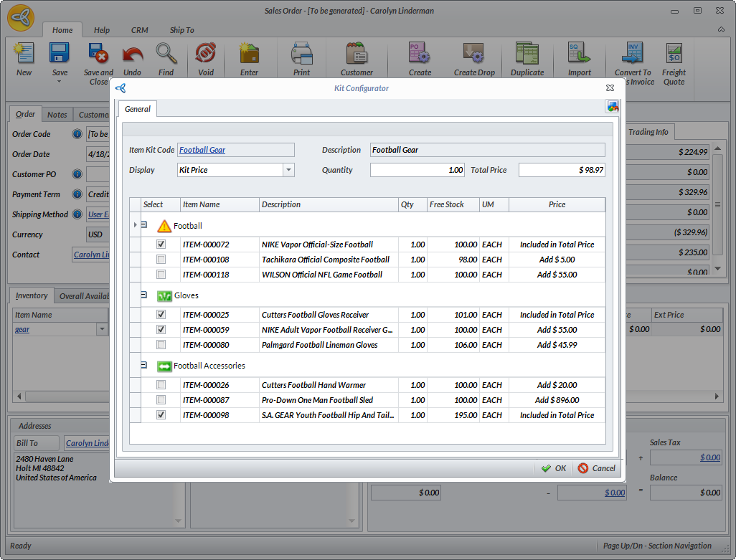This screenshot has height=560, width=736.
Task: Click the Duplicate order icon
Action: 527,54
